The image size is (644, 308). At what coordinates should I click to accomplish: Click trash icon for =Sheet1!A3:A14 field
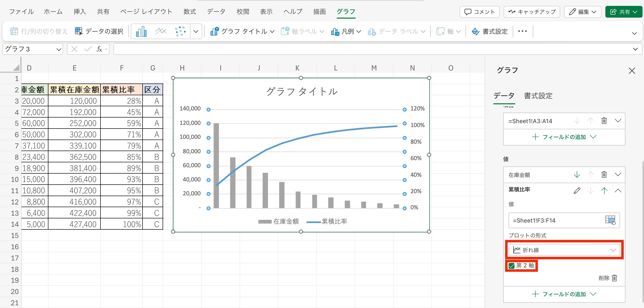coord(604,121)
